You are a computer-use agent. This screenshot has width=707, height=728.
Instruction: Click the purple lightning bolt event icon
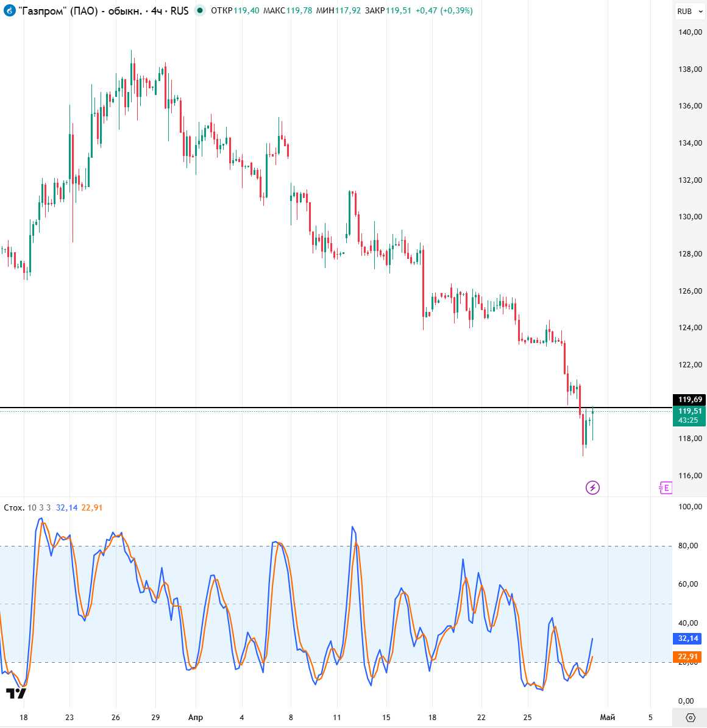pyautogui.click(x=592, y=487)
